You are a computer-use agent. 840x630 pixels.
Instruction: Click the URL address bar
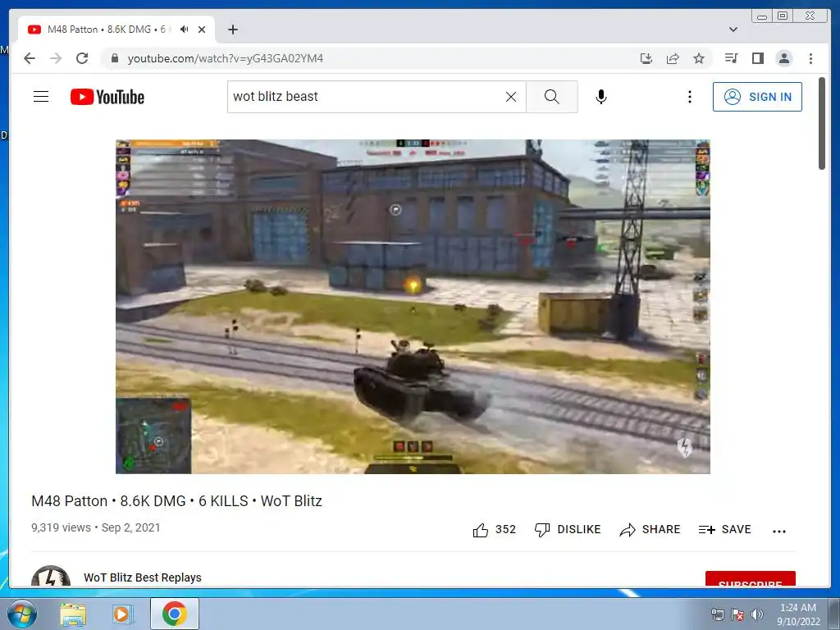(375, 58)
